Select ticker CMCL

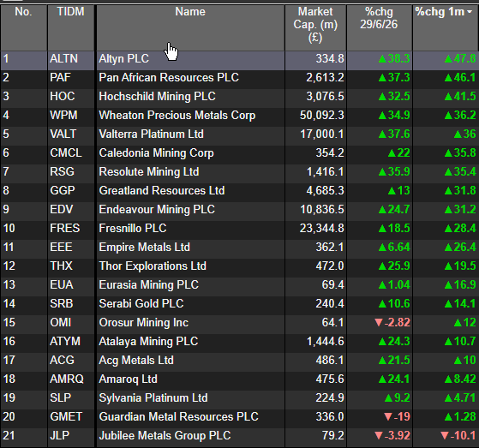point(66,153)
